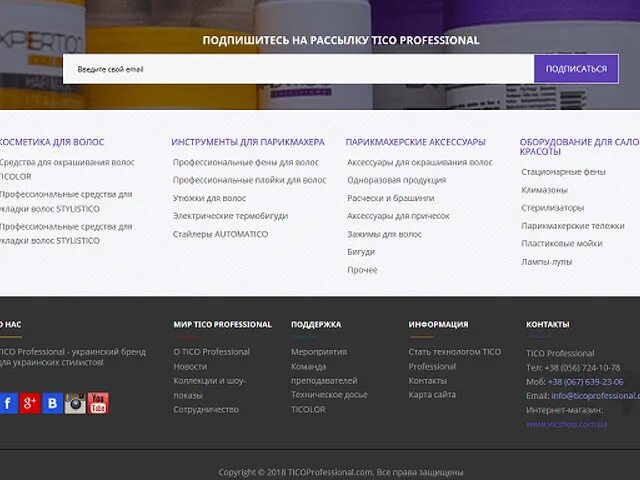Open Электрические термобигуди link
640x480 pixels.
230,216
